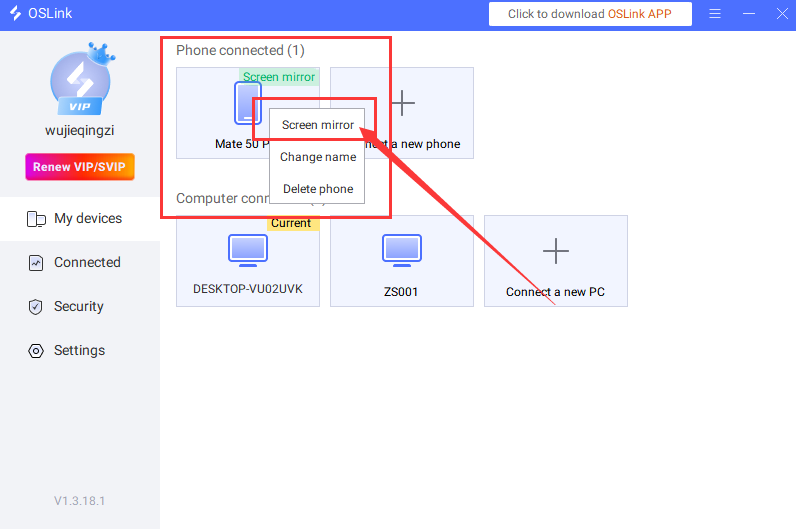Choose Delete phone from context menu

(318, 189)
